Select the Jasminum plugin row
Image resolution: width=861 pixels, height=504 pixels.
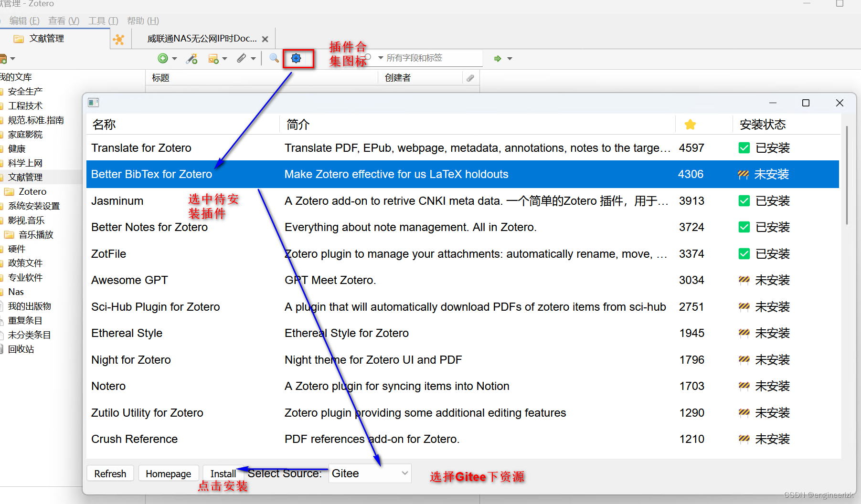pyautogui.click(x=463, y=201)
